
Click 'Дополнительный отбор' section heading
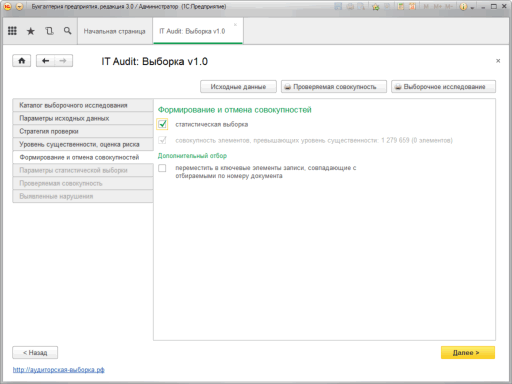tap(192, 156)
